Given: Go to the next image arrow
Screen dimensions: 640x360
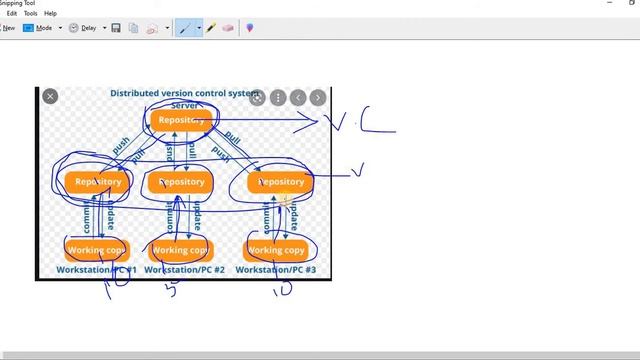Looking at the screenshot, I should coord(318,98).
